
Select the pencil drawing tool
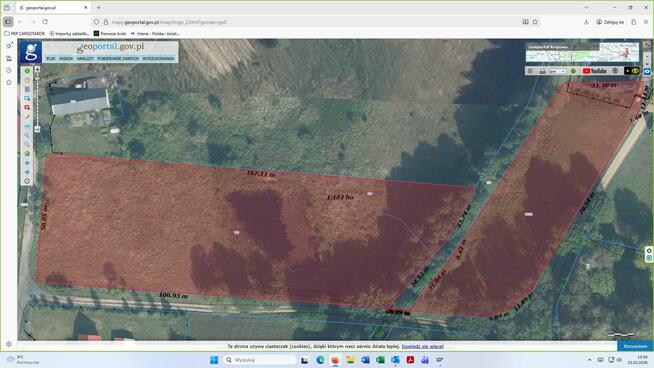(x=27, y=116)
